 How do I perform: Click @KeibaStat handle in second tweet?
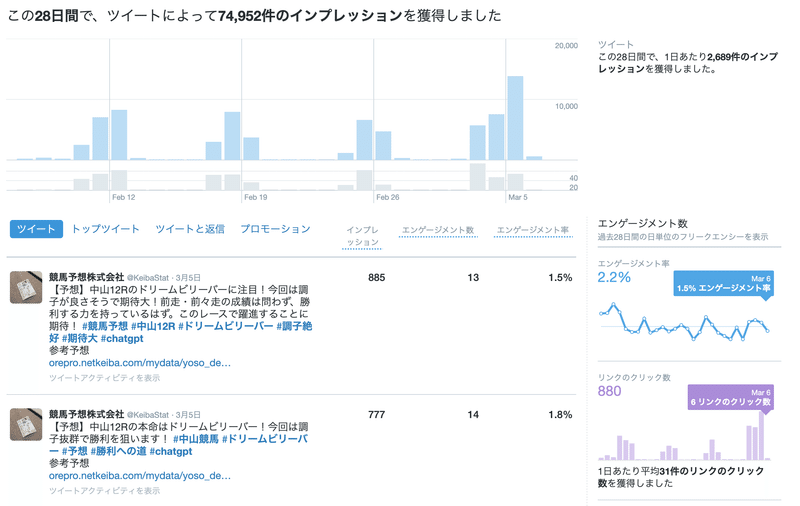147,415
